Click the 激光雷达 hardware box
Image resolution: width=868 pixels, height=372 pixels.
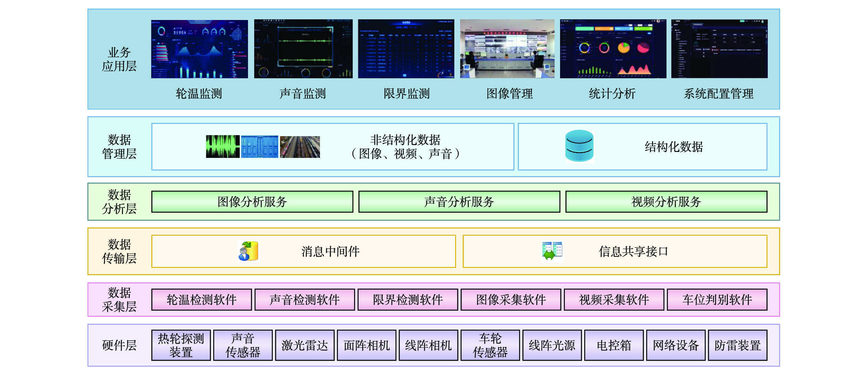point(305,345)
